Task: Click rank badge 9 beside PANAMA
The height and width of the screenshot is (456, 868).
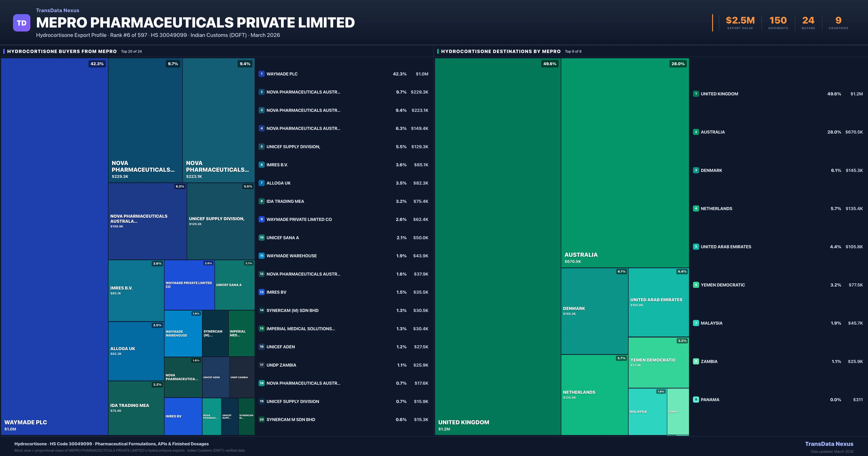Action: [x=696, y=399]
